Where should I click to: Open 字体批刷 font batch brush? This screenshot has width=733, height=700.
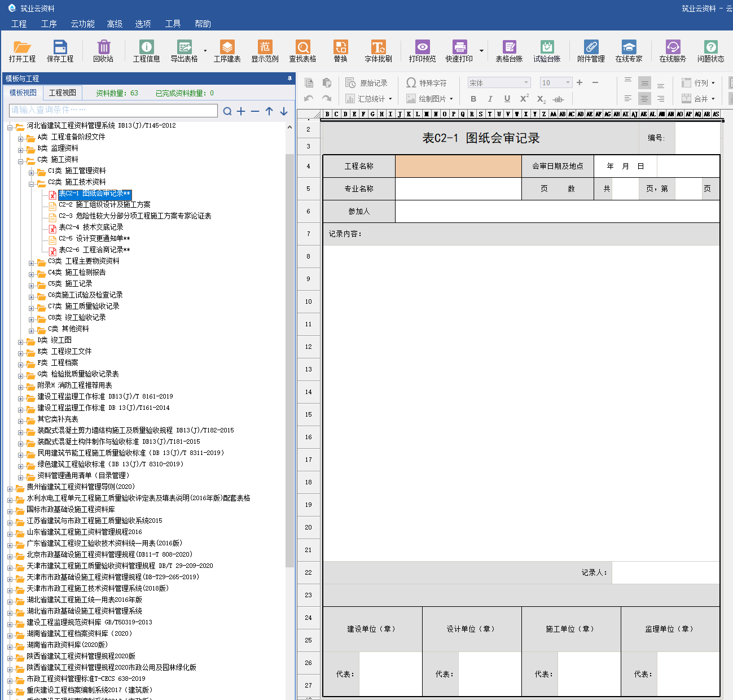click(378, 51)
